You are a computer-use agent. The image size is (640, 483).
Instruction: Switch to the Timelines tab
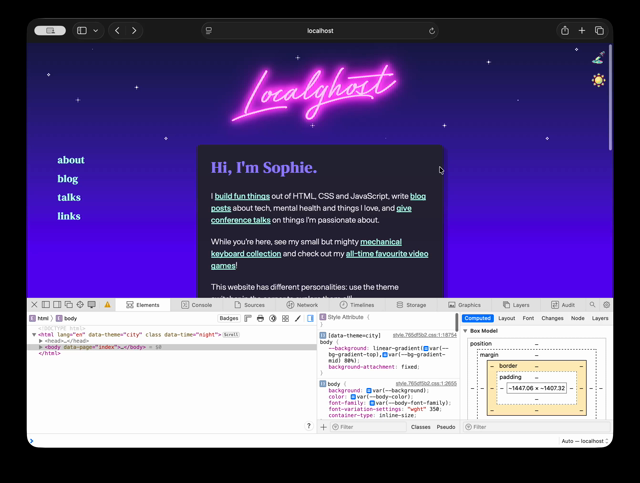(x=357, y=305)
